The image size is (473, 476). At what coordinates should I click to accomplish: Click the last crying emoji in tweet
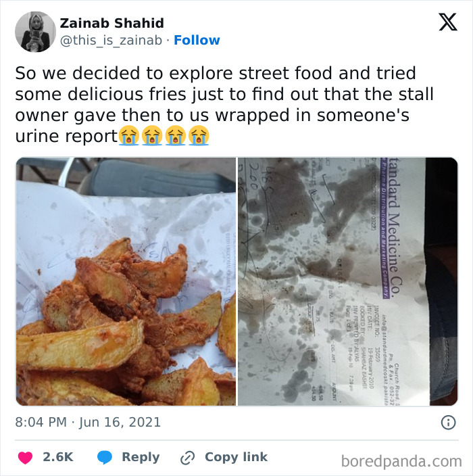[199, 136]
